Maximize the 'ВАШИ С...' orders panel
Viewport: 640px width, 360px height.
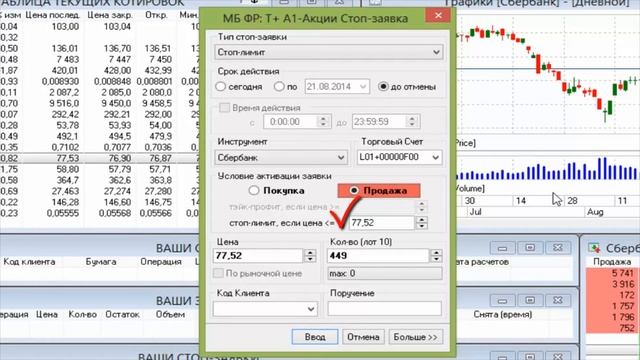(530, 248)
